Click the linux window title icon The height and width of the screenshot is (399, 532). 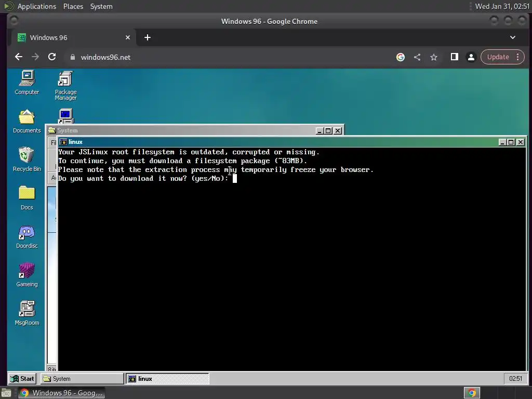(63, 142)
